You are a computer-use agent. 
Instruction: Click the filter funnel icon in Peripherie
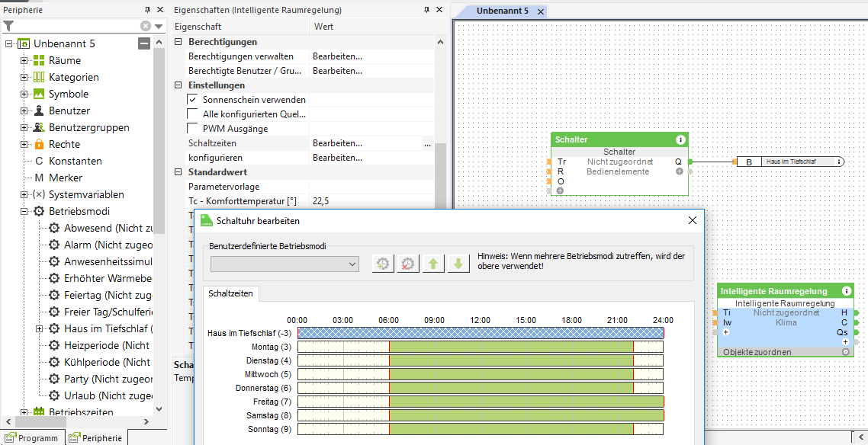pyautogui.click(x=8, y=26)
